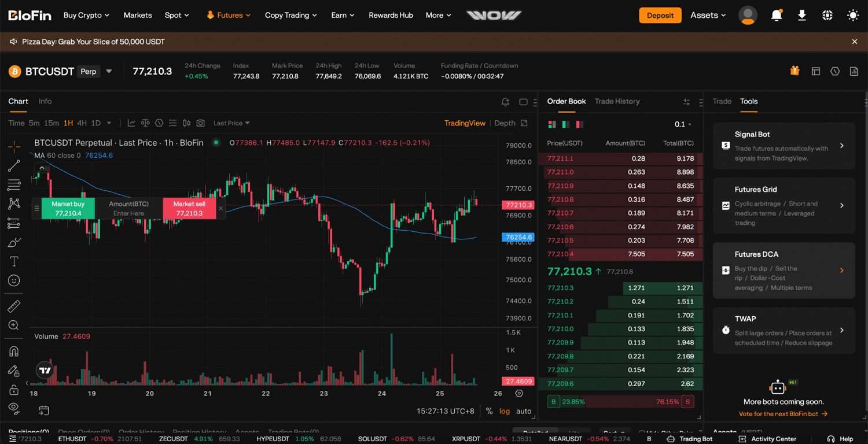
Task: Toggle logarithmic price scale
Action: (x=505, y=411)
